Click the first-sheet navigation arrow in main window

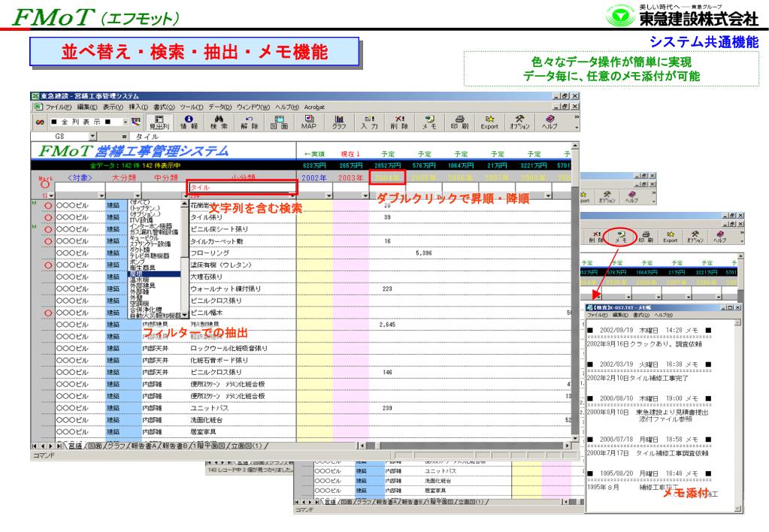pyautogui.click(x=35, y=446)
